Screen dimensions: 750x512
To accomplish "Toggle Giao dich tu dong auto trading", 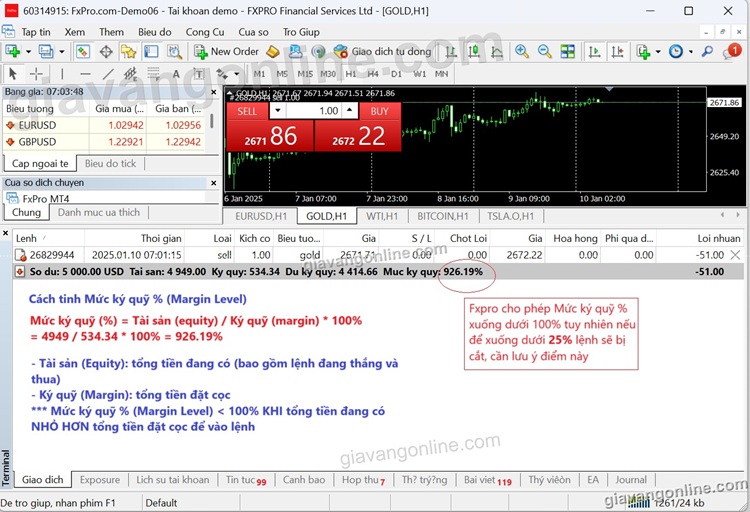I will point(382,51).
